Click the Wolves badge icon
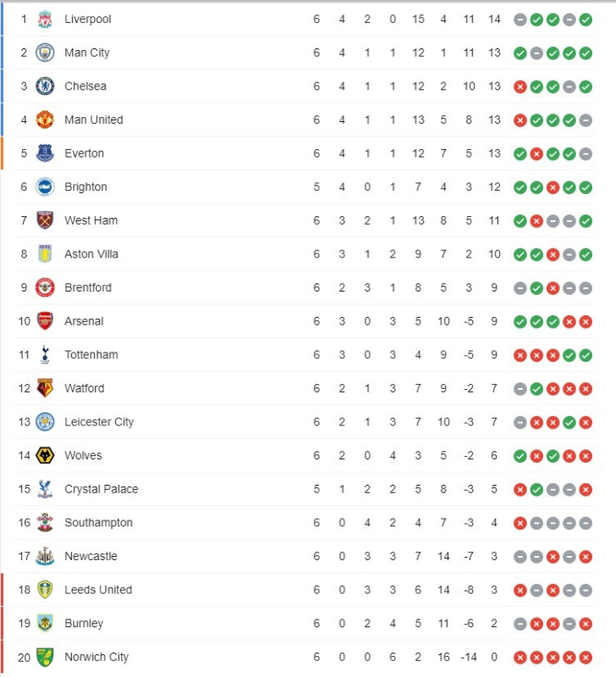The image size is (616, 678). click(45, 455)
